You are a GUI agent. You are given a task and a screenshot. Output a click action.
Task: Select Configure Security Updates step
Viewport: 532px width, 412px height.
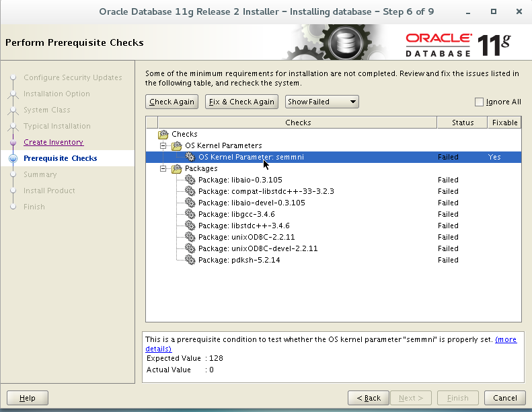(x=73, y=77)
